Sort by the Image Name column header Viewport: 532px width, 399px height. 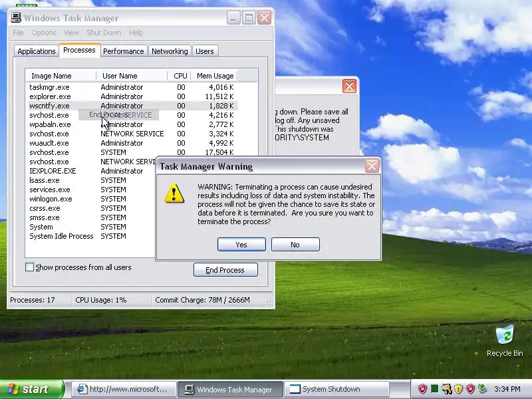click(61, 76)
